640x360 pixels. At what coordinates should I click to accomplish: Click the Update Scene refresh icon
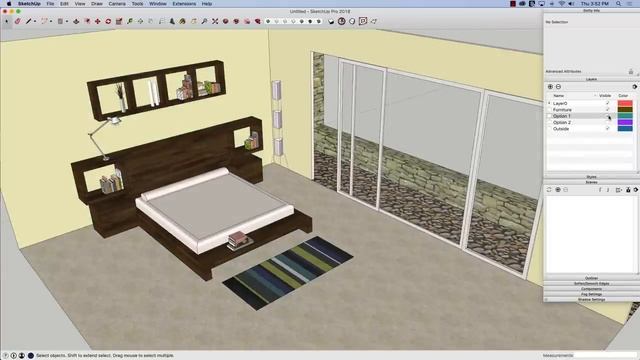point(549,190)
